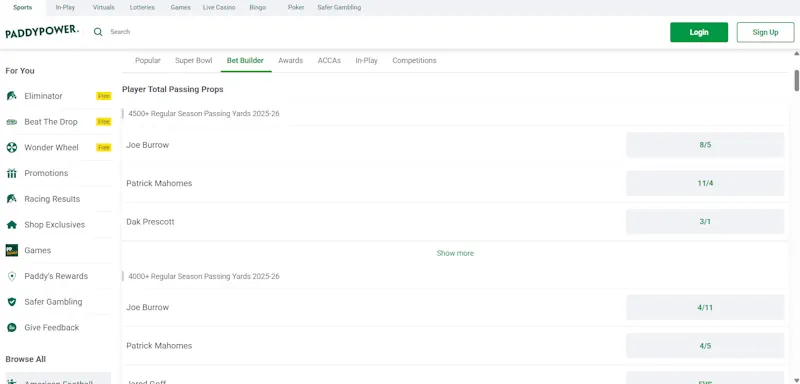Click the Dak Prescott player name
The height and width of the screenshot is (384, 800).
tap(150, 222)
